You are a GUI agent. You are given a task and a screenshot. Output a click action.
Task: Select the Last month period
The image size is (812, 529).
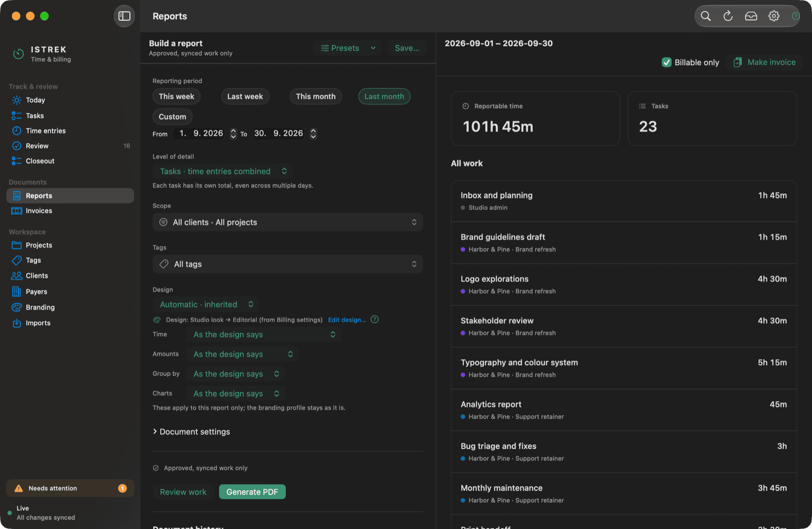coord(384,96)
